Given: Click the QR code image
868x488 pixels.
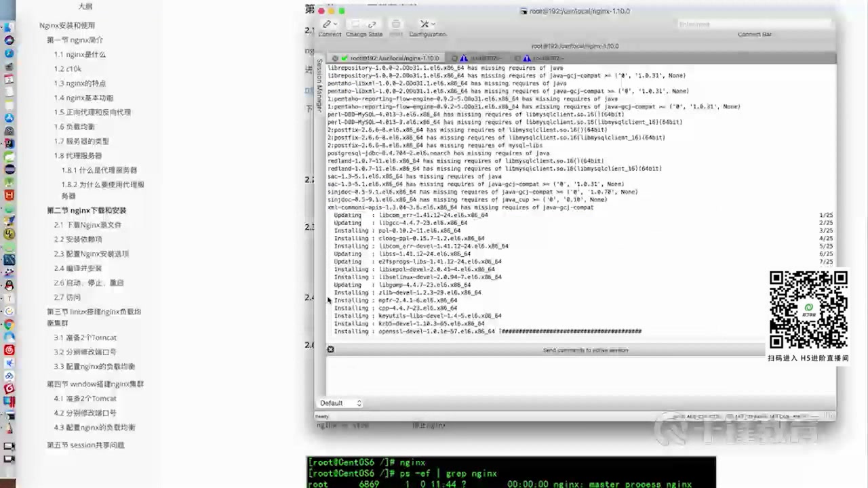Looking at the screenshot, I should point(808,310).
